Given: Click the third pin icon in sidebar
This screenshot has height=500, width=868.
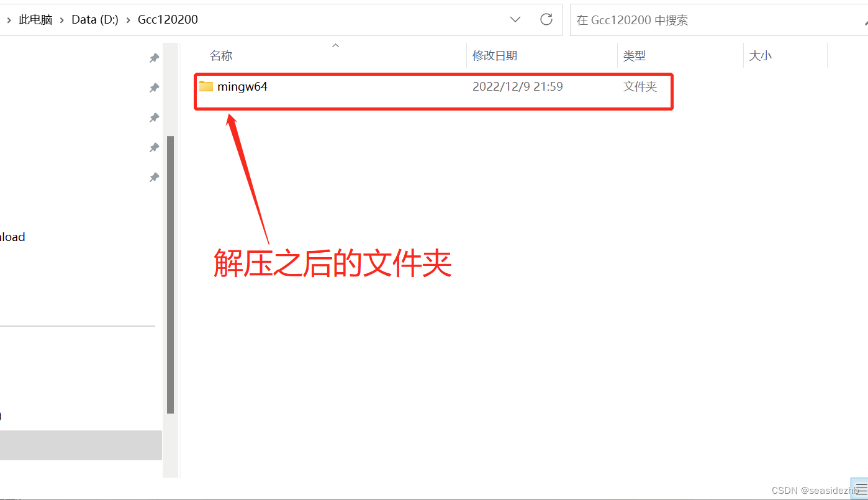Looking at the screenshot, I should click(154, 117).
